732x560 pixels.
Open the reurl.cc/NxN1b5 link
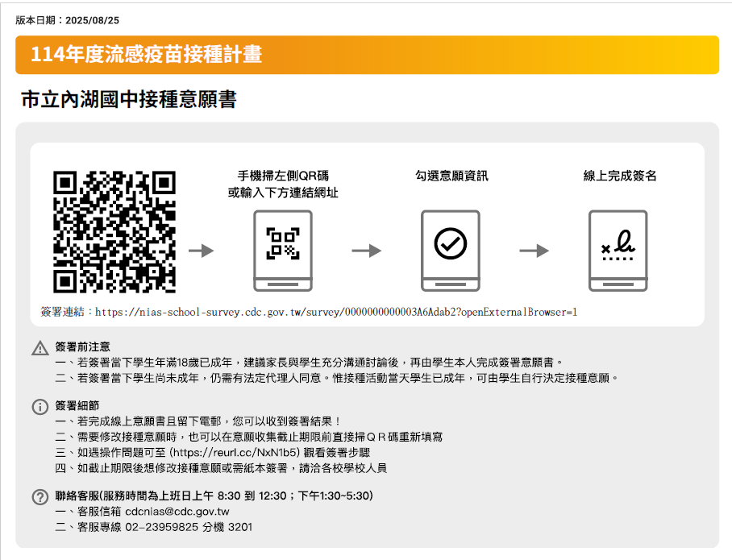point(235,452)
